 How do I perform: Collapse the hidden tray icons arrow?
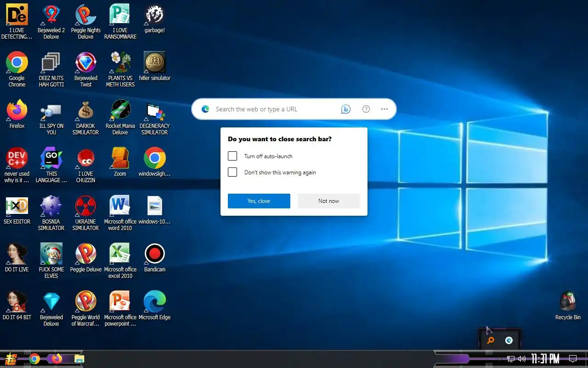pos(500,359)
